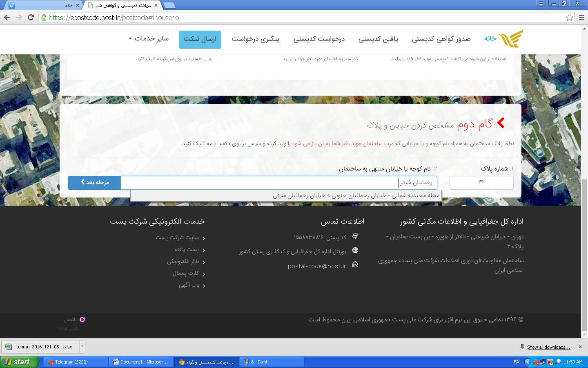The height and width of the screenshot is (368, 588).
Task: Open یافتن کدپستی menu item
Action: point(378,39)
